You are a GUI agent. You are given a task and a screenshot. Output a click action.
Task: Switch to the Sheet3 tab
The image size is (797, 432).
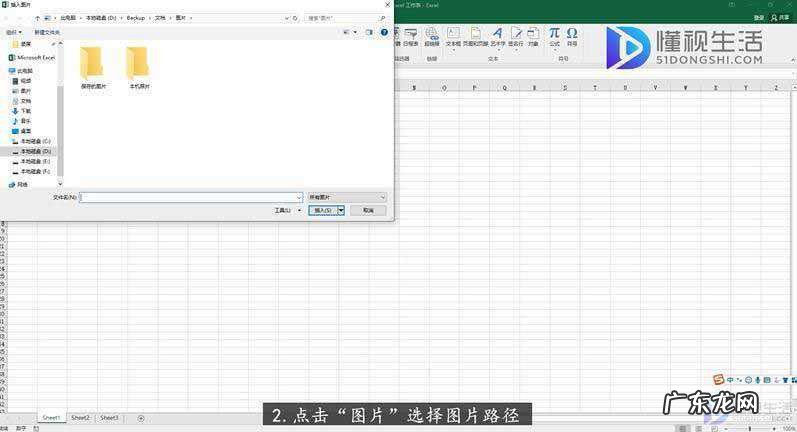[109, 418]
